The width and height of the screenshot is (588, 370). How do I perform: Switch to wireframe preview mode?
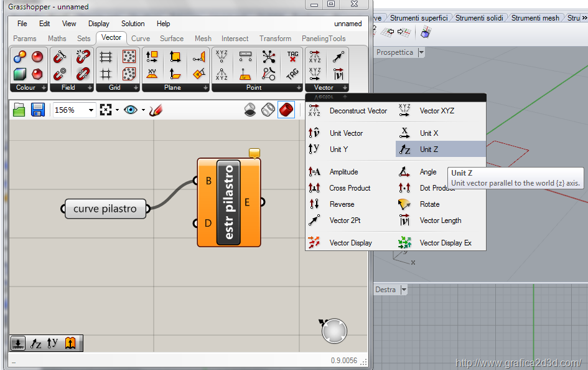tap(268, 110)
